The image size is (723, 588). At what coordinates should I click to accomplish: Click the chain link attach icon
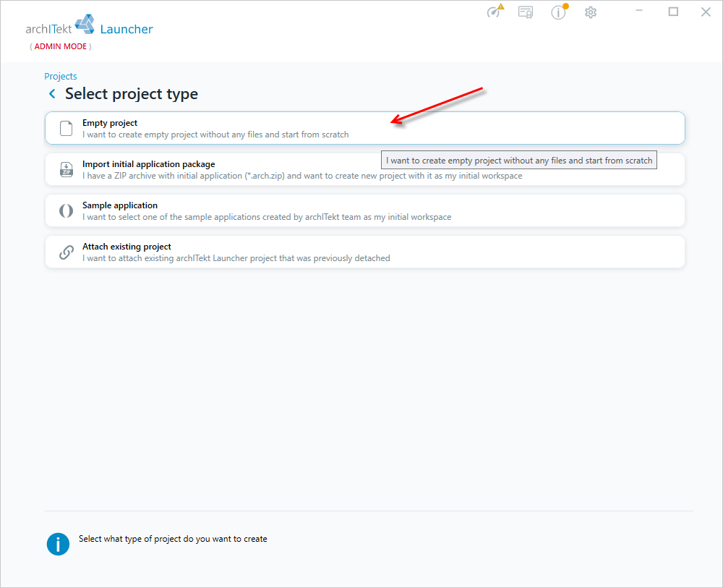point(67,252)
